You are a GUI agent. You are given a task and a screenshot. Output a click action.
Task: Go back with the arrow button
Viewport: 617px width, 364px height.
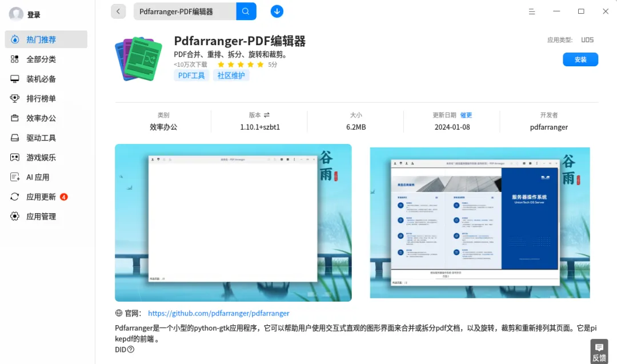pos(118,11)
